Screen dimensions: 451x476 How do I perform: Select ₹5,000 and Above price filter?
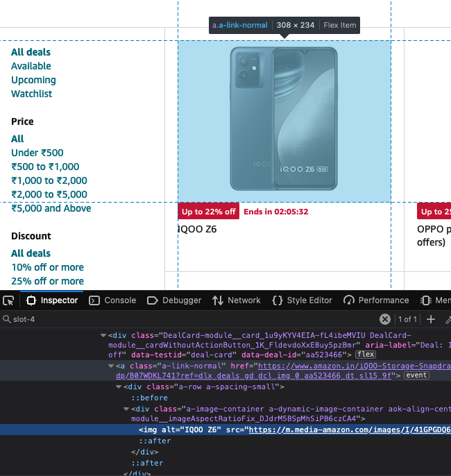pyautogui.click(x=51, y=208)
